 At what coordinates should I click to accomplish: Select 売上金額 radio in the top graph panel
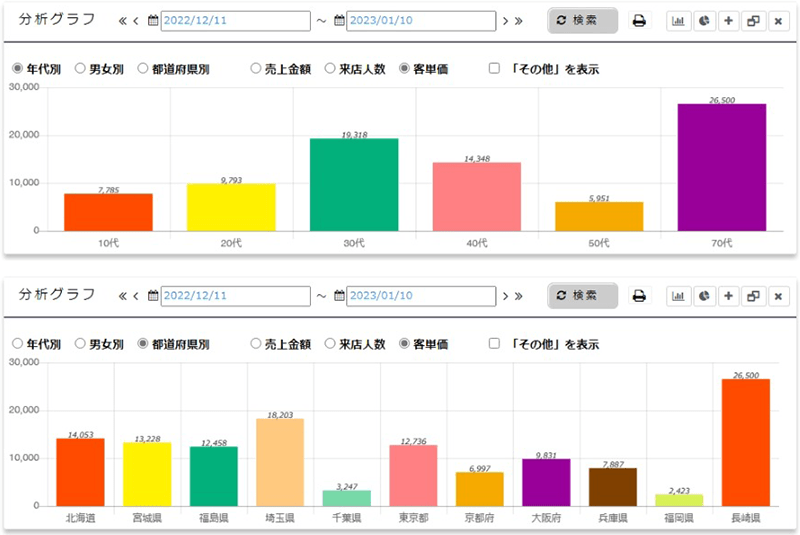[257, 69]
